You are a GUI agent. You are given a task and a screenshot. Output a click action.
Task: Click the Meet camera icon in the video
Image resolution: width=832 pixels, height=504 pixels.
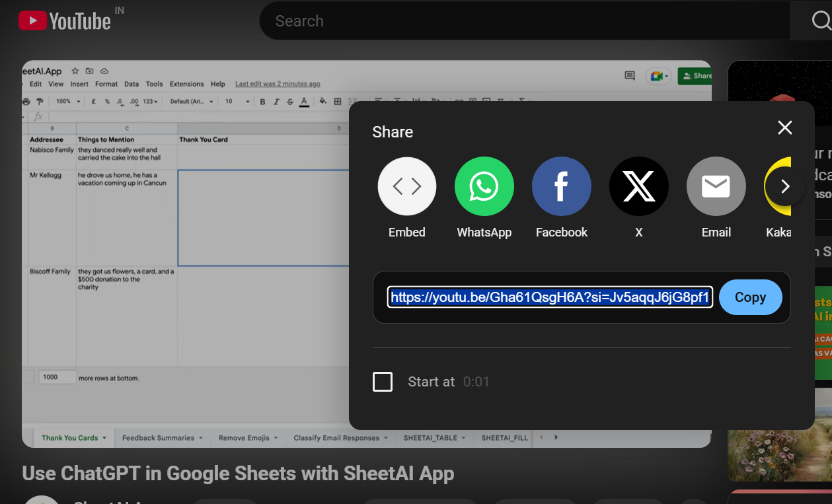pos(658,76)
